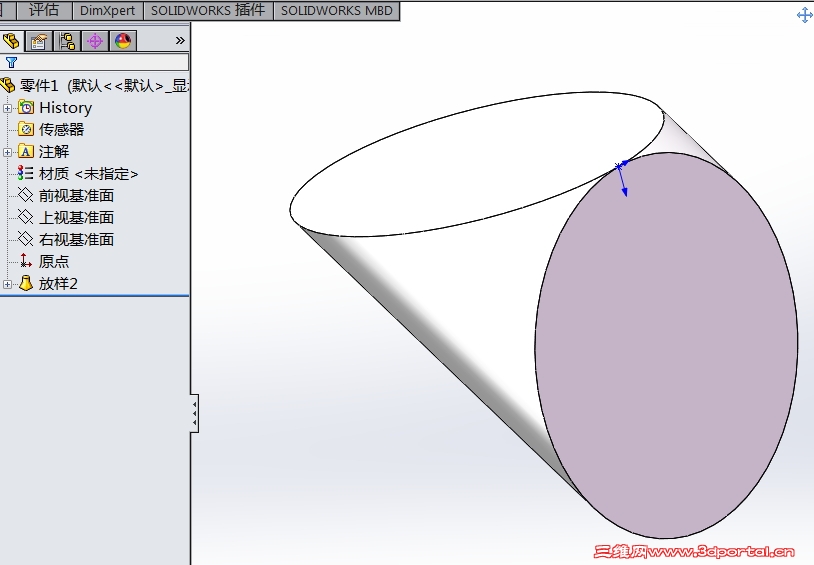Click the 注解 annotations icon

[26, 151]
